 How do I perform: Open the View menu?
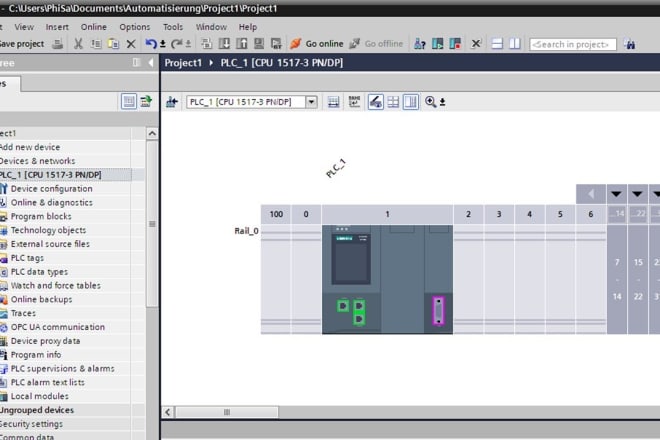[x=24, y=27]
